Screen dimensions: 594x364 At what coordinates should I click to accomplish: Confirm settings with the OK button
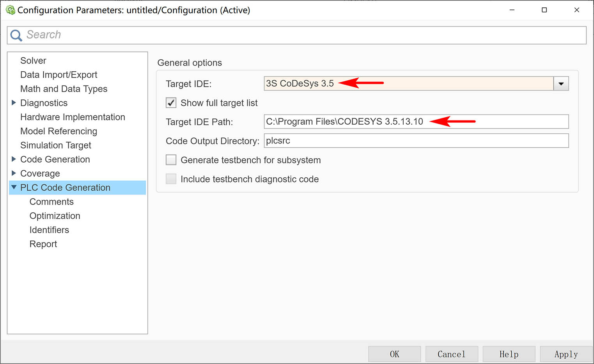click(x=394, y=354)
